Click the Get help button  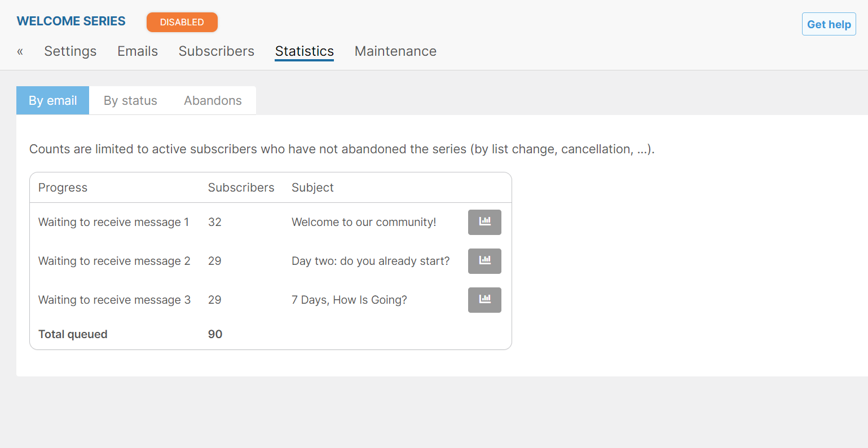[x=829, y=24]
